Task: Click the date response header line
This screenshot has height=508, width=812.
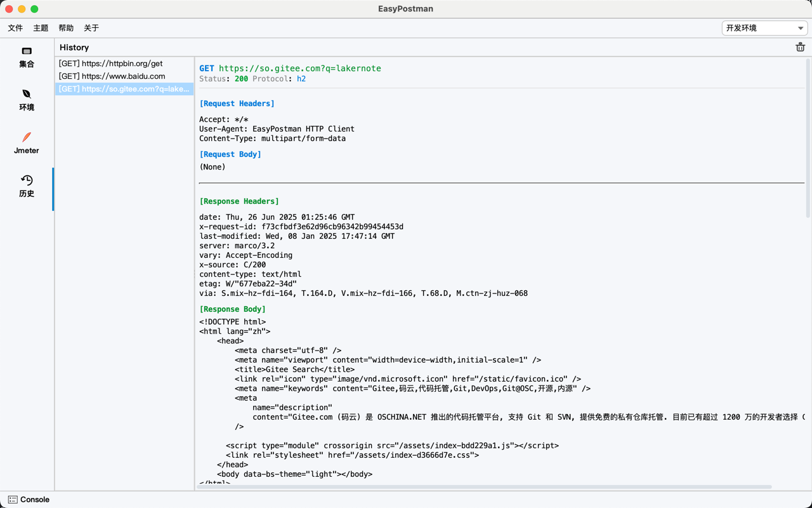Action: 277,217
